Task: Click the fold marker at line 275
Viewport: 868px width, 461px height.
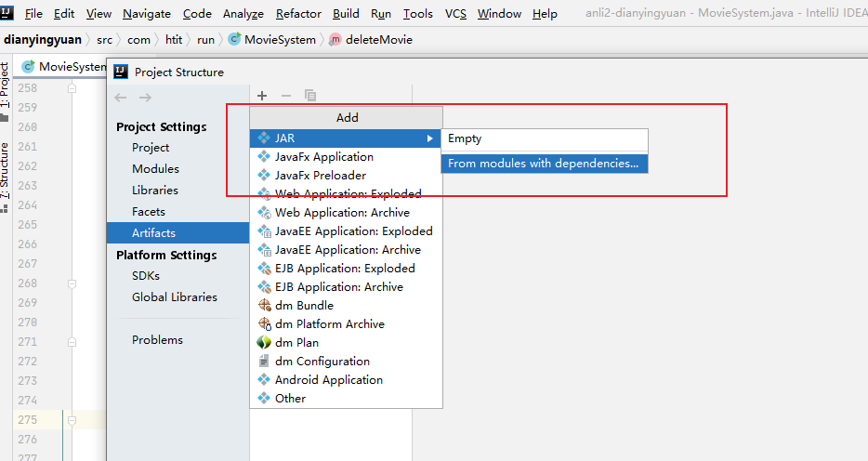Action: pyautogui.click(x=72, y=420)
